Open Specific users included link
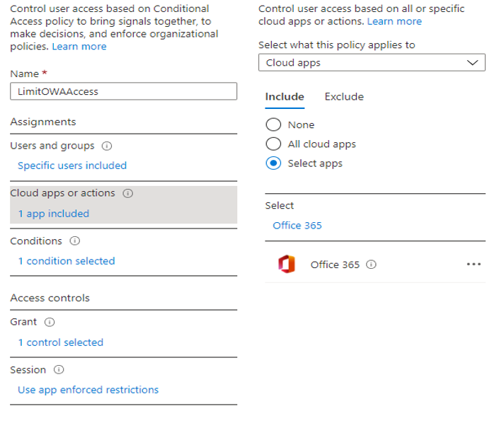 tap(72, 166)
